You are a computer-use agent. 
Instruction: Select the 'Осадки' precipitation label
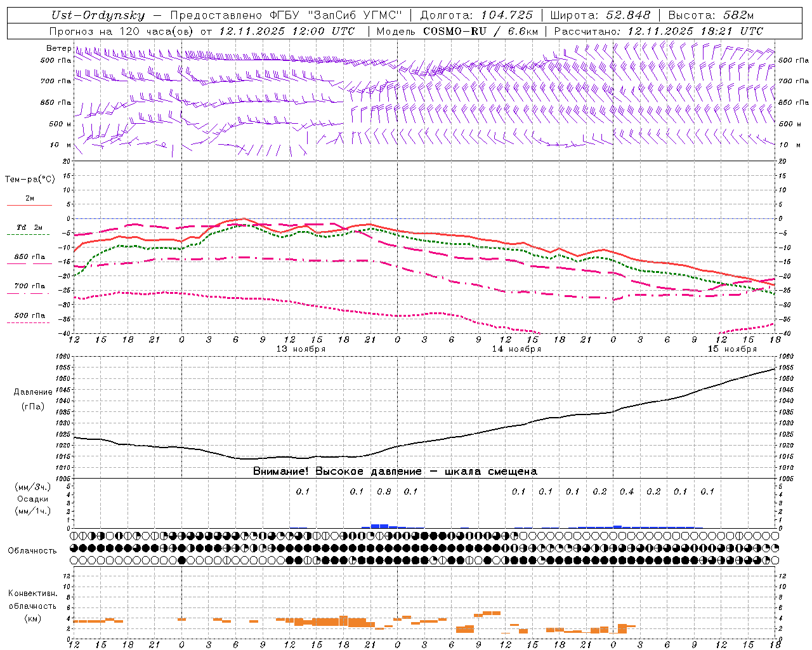pos(33,499)
